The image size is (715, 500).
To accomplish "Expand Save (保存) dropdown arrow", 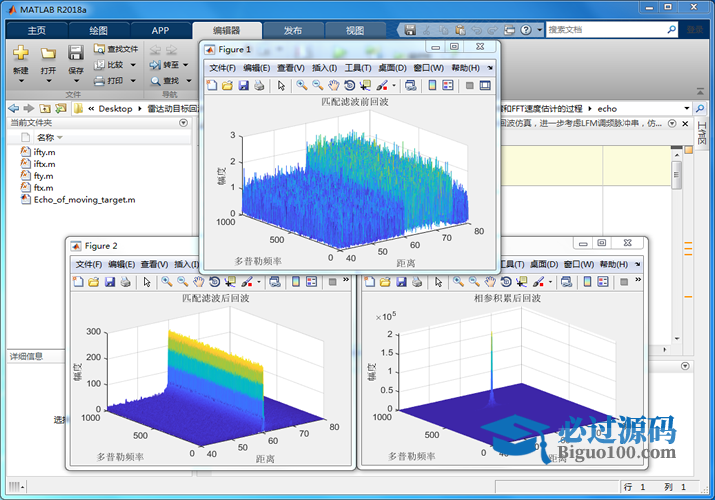I will click(x=76, y=81).
